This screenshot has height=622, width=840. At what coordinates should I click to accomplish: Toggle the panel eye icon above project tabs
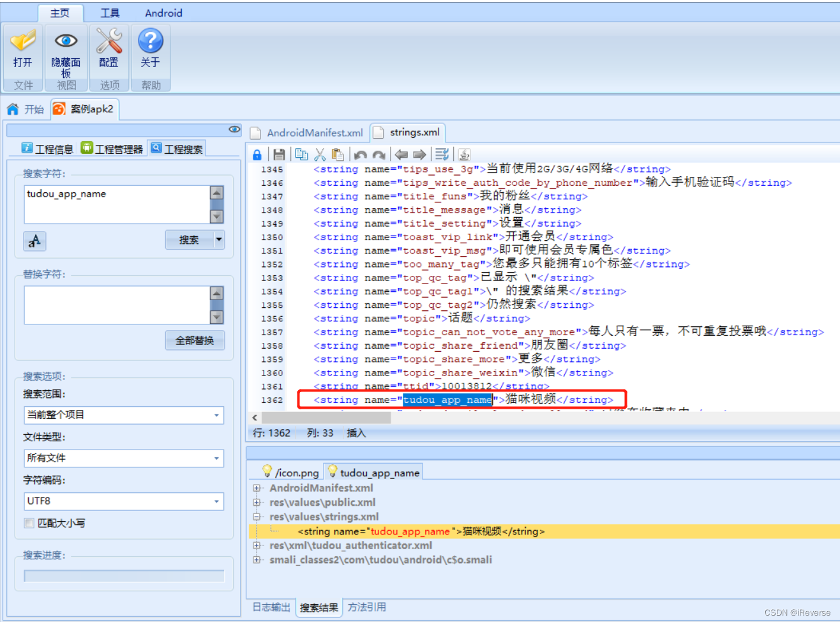click(234, 130)
